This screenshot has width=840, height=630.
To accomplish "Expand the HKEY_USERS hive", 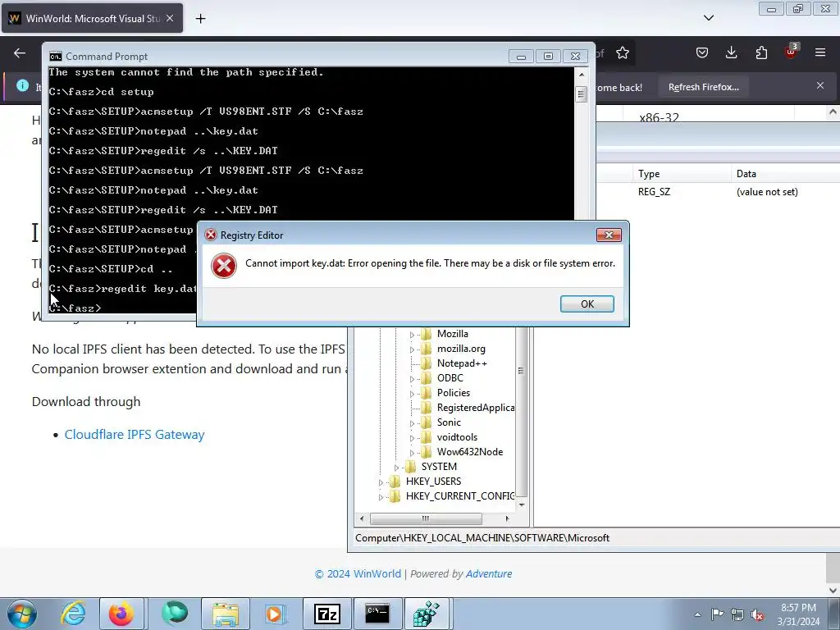I will (x=381, y=482).
